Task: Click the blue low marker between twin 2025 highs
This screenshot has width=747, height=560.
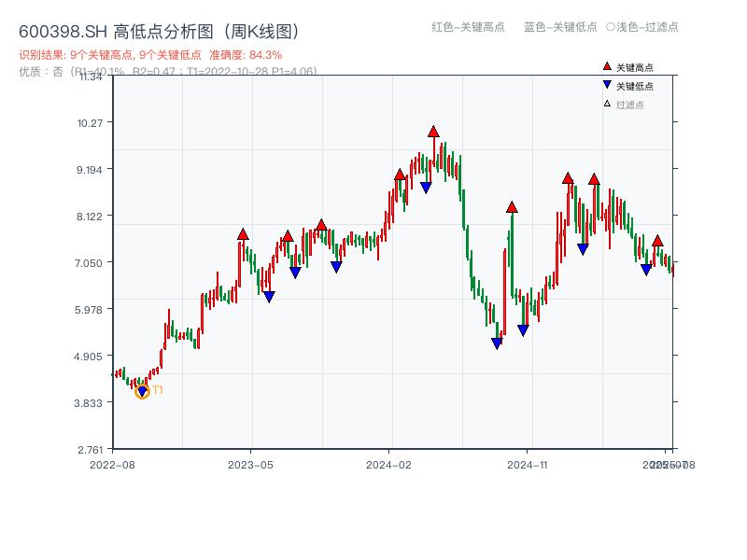Action: point(583,249)
